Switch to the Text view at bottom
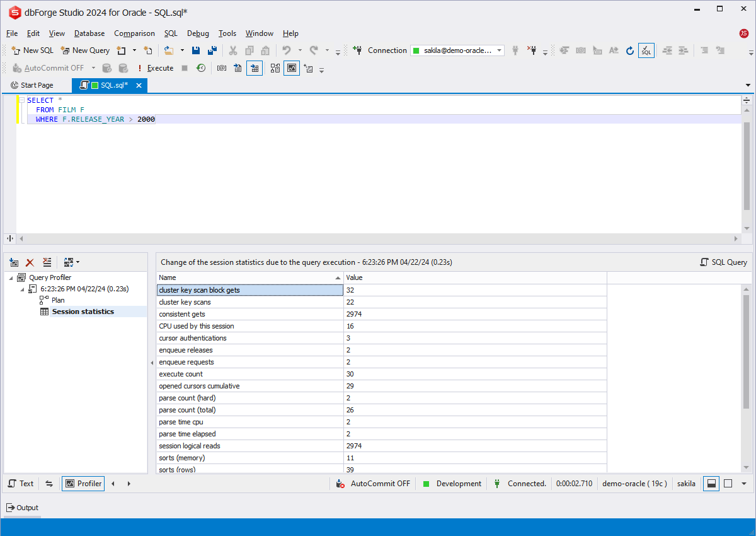Image resolution: width=756 pixels, height=536 pixels. (x=20, y=483)
